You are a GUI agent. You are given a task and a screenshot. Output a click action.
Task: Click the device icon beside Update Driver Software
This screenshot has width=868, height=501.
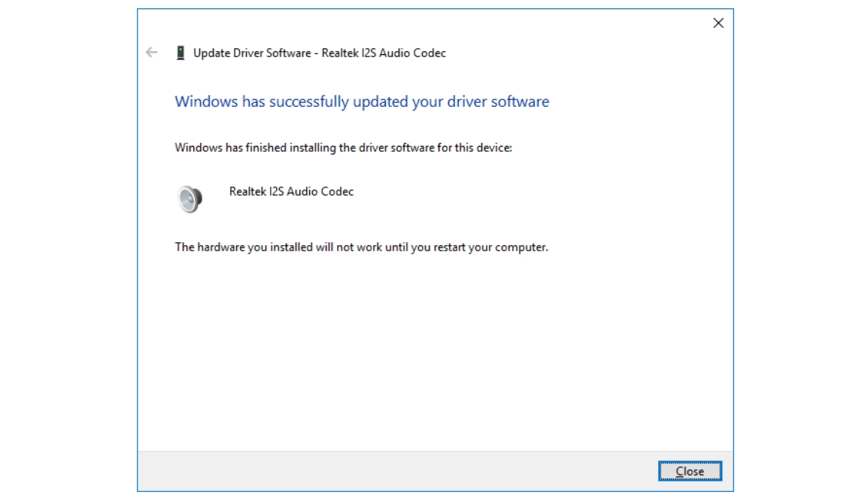point(181,53)
